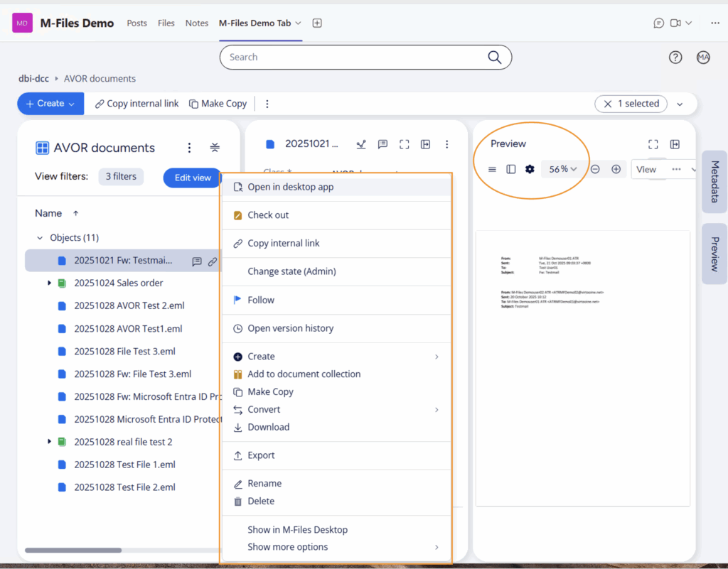Expand the 20251024 Sales order item
The width and height of the screenshot is (728, 569).
tap(50, 283)
